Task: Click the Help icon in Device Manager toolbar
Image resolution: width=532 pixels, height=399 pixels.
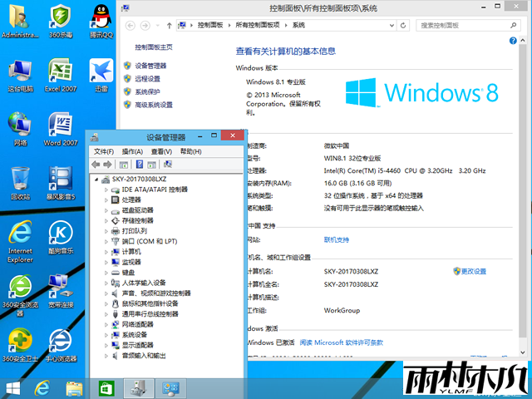Action: coord(140,165)
